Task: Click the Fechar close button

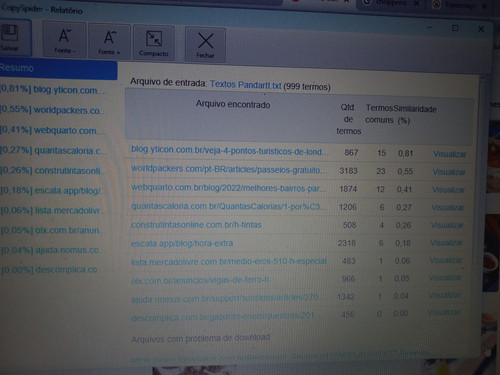Action: point(205,45)
